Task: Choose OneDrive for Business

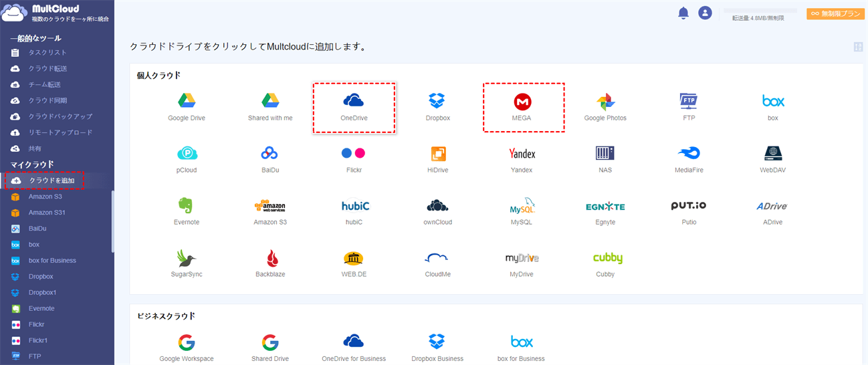Action: (x=354, y=348)
